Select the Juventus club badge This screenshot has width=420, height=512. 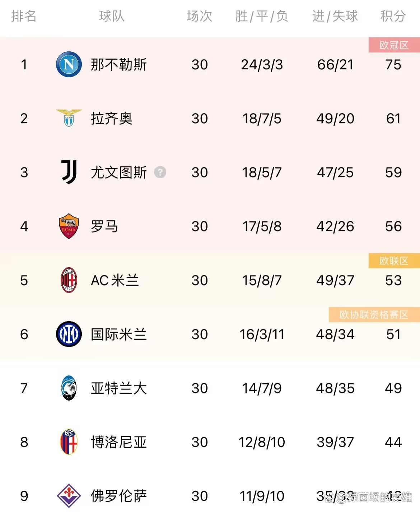(68, 172)
